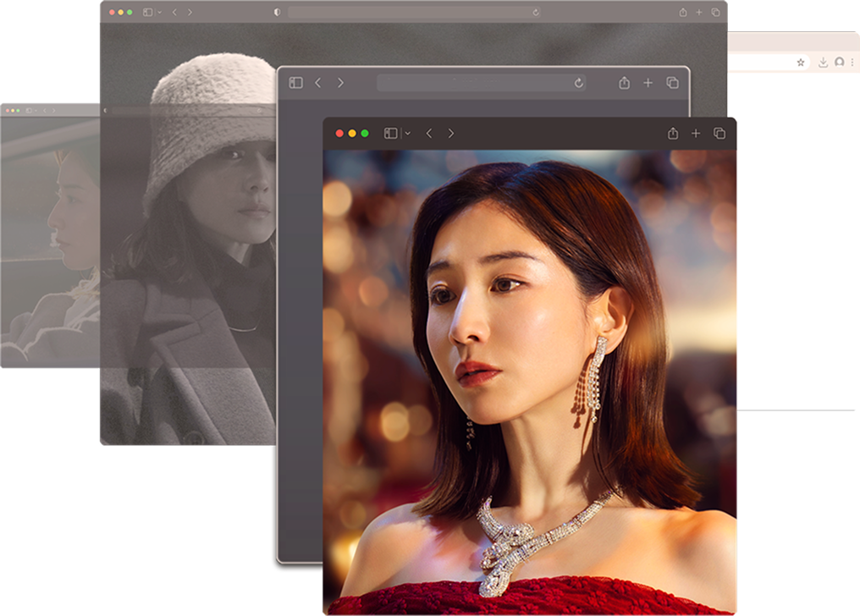Open sidebar chevron menu in rear hat-photo window
This screenshot has width=860, height=616.
coord(159,12)
